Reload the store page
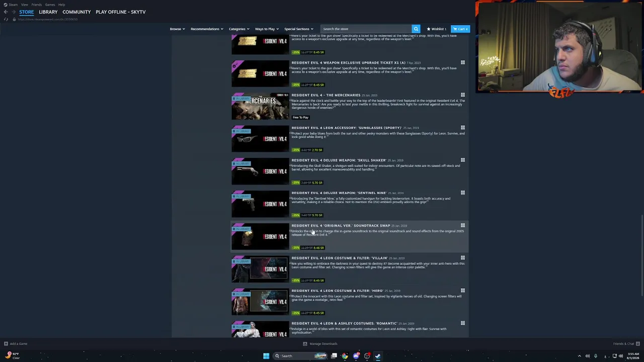This screenshot has width=644, height=362. 6,19
